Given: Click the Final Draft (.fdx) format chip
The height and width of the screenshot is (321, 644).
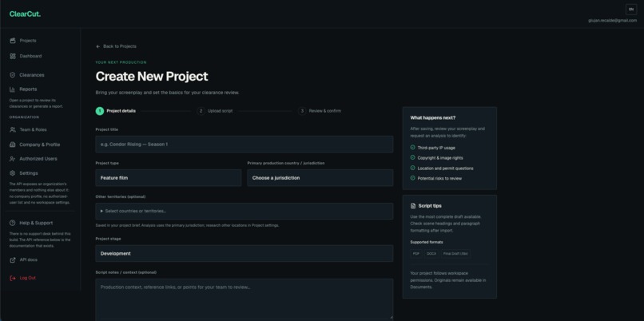Looking at the screenshot, I should tap(455, 254).
